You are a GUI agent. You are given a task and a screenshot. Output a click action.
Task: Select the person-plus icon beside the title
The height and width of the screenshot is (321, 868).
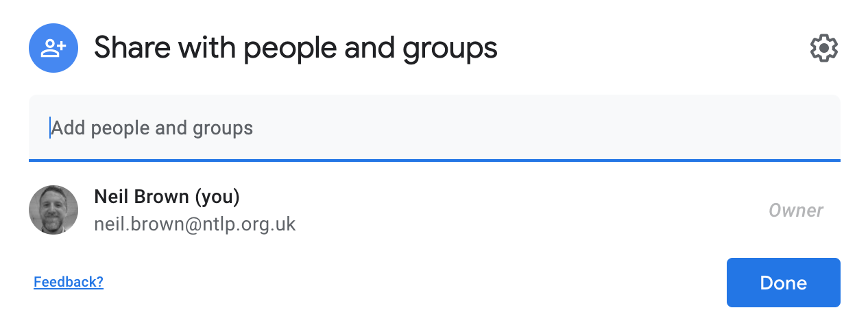click(x=53, y=47)
